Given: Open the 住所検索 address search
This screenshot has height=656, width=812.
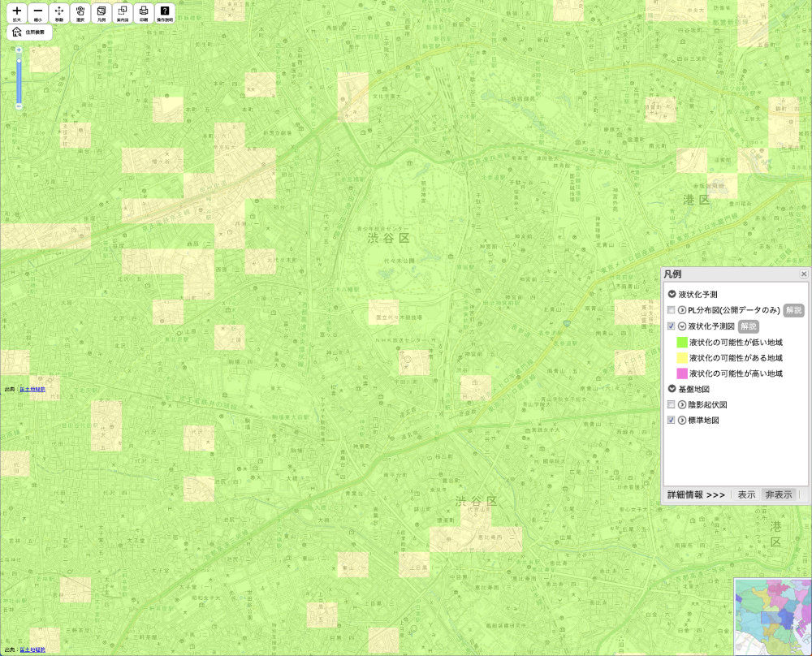Looking at the screenshot, I should (x=29, y=32).
